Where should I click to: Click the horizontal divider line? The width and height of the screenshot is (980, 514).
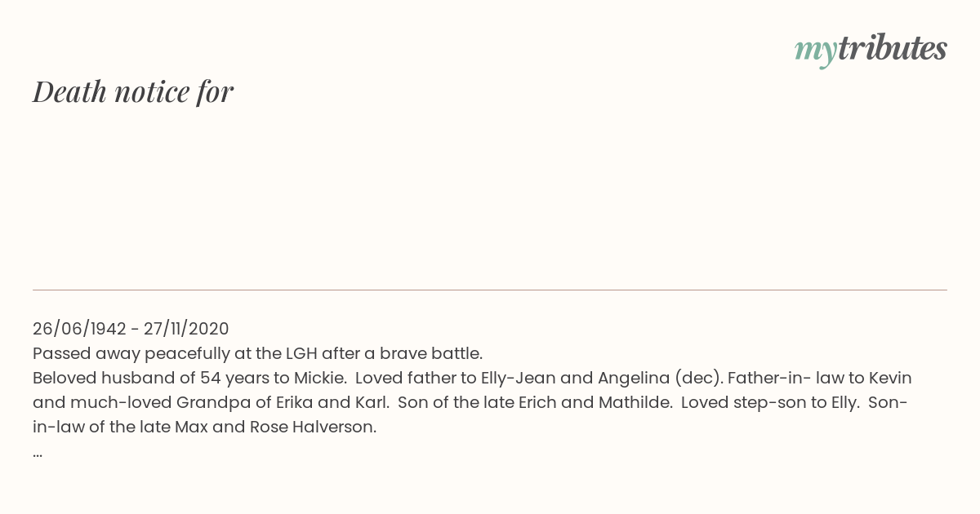490,290
